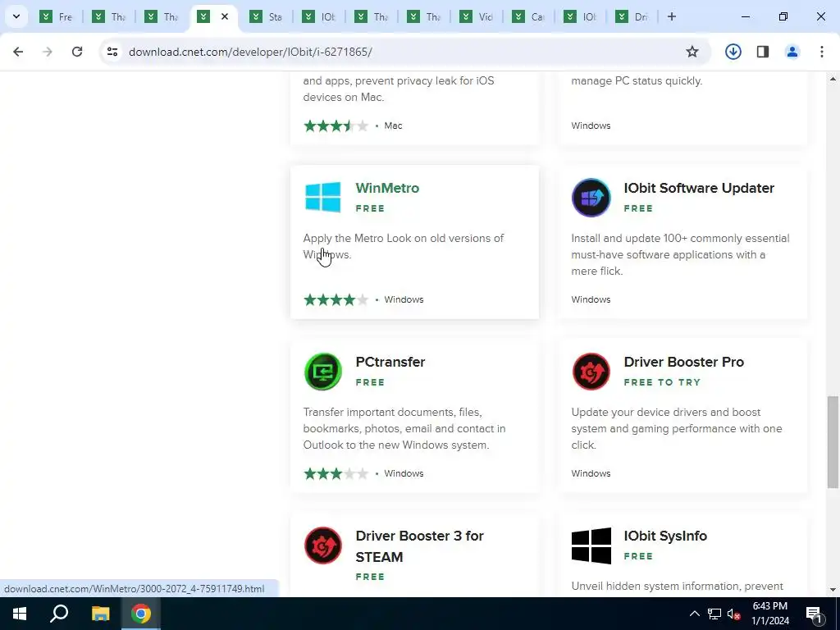Switch to the 'Fre' tab
This screenshot has height=630, width=840.
[57, 16]
